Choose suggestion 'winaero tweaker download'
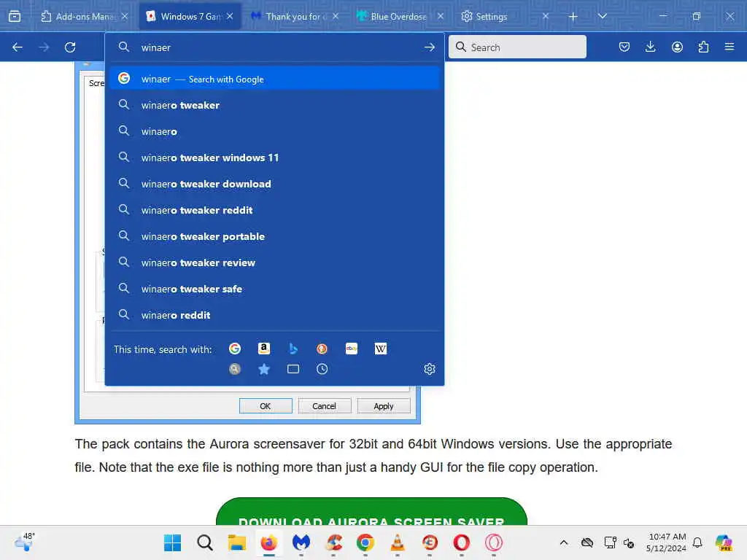Image resolution: width=747 pixels, height=560 pixels. coord(274,184)
